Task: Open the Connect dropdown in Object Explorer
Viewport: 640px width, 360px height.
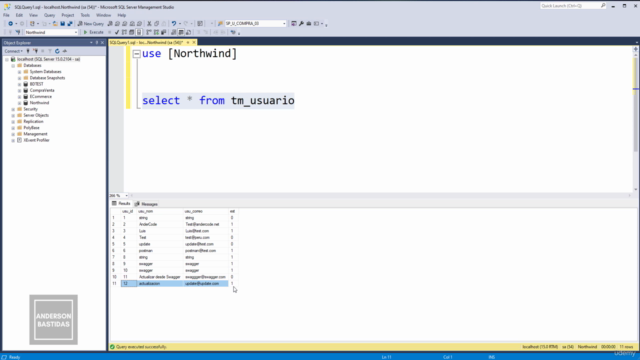Action: coord(13,51)
